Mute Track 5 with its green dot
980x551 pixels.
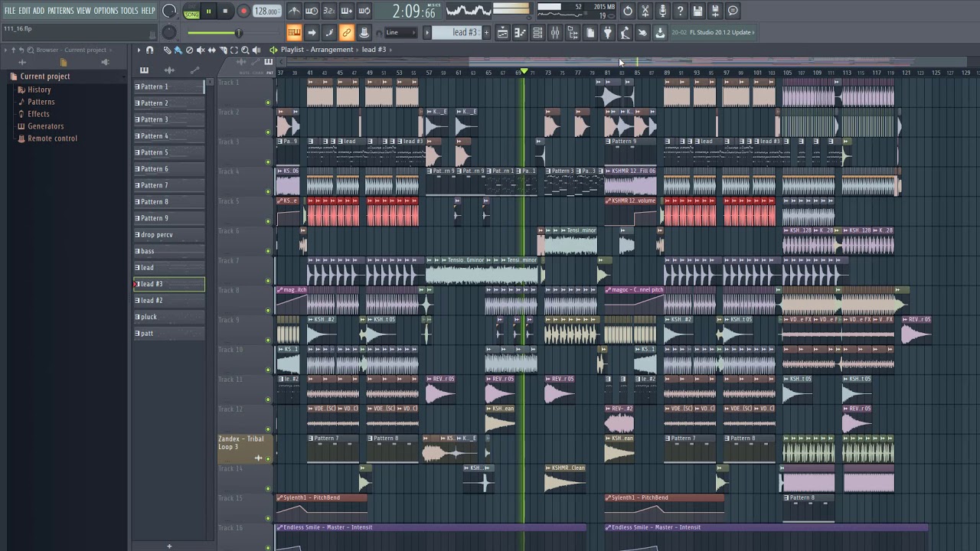pyautogui.click(x=268, y=221)
